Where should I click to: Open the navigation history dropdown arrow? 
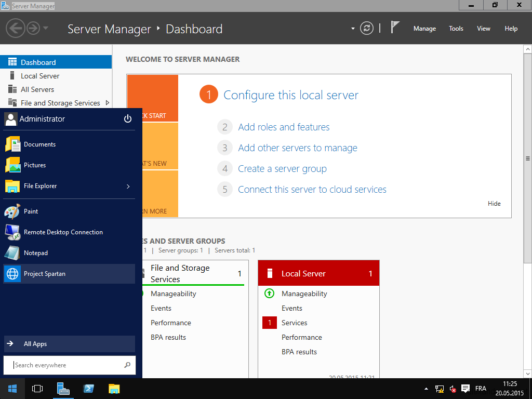46,28
